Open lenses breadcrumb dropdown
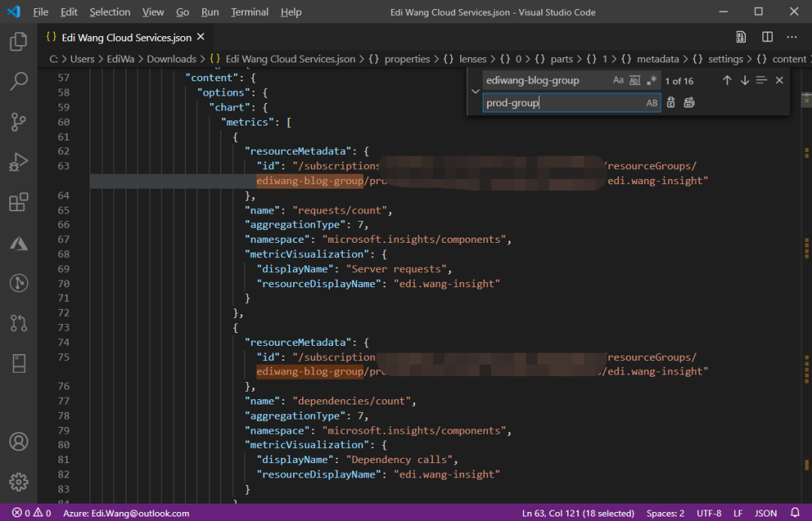The image size is (812, 521). point(473,59)
